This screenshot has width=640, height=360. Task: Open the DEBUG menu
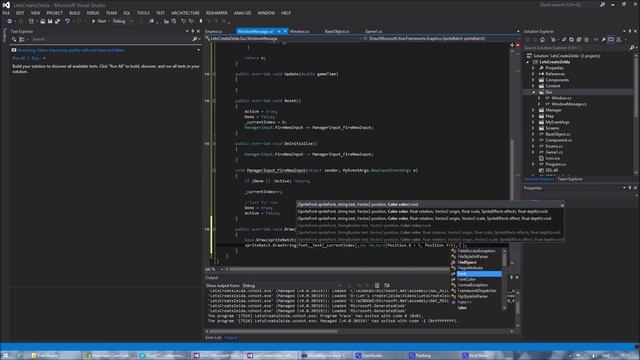click(93, 13)
